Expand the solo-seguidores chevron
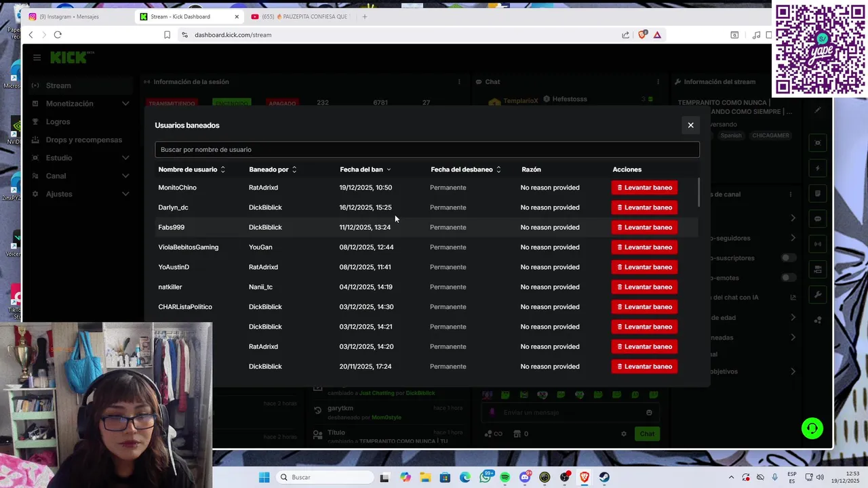The height and width of the screenshot is (488, 868). 793,238
